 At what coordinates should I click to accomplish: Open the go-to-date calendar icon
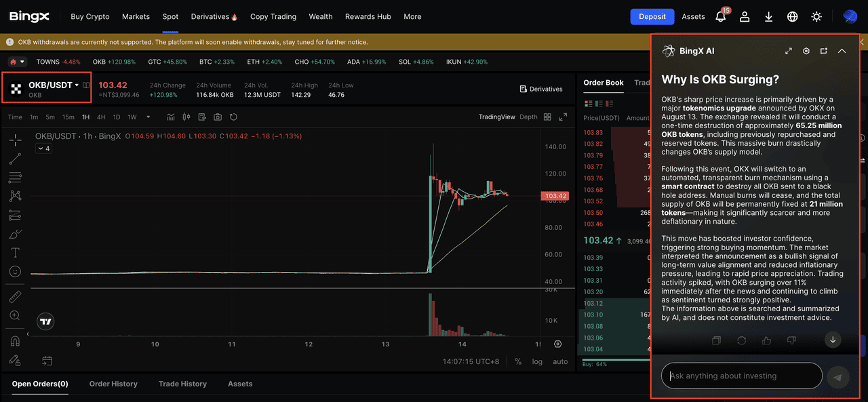coord(47,361)
